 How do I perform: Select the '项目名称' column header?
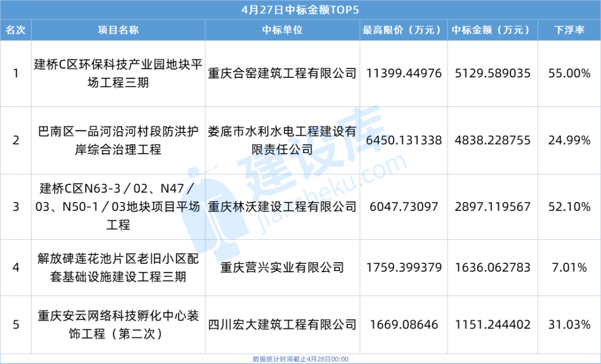coord(118,30)
